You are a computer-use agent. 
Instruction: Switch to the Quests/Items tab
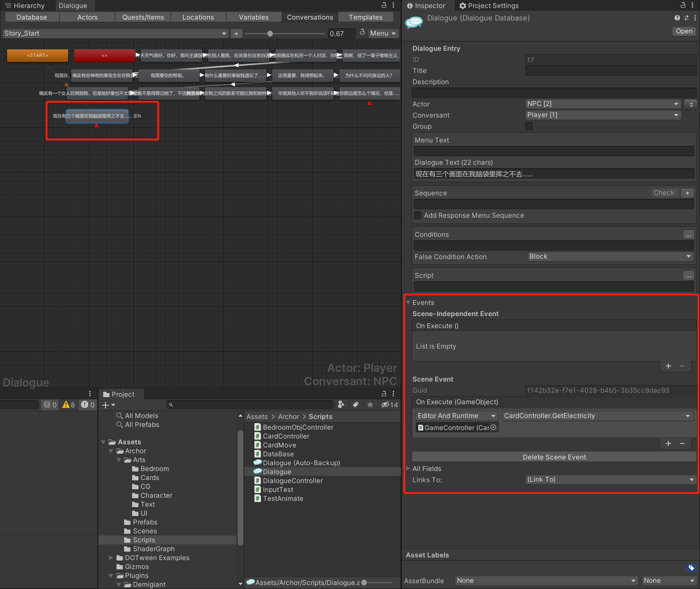[143, 17]
